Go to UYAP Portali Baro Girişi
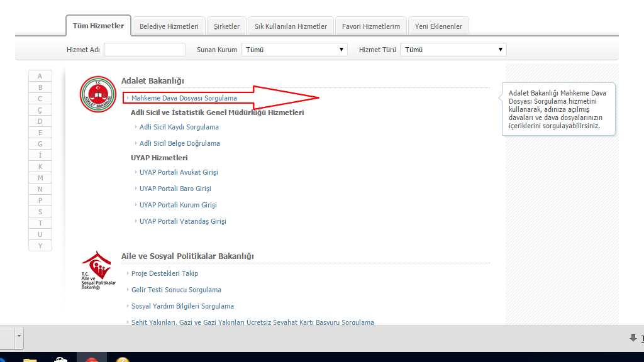 coord(175,189)
